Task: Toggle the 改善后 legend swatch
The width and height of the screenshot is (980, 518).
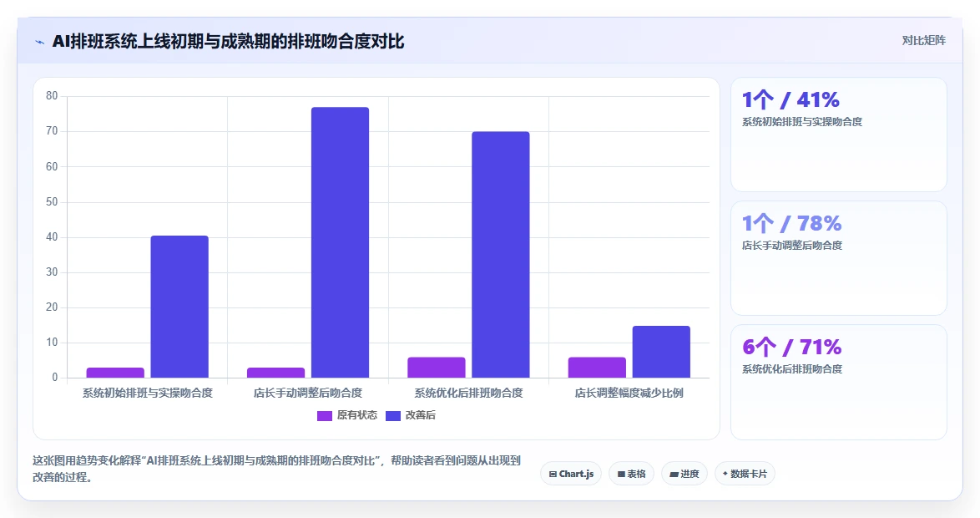Action: (393, 415)
